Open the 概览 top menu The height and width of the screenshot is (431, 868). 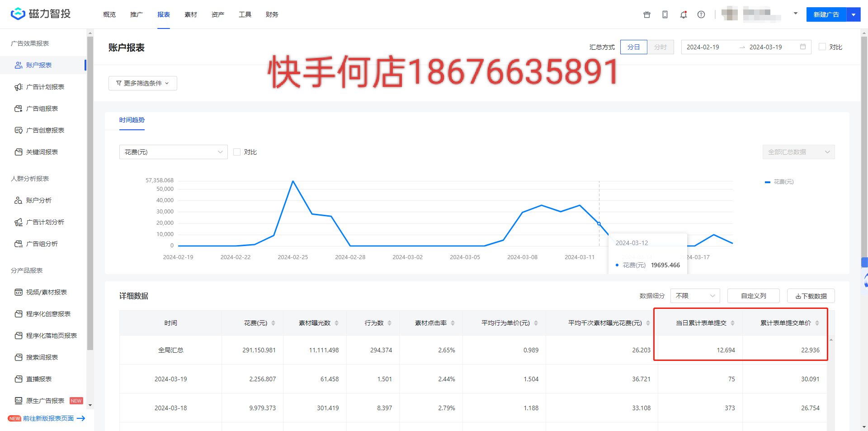pyautogui.click(x=109, y=14)
